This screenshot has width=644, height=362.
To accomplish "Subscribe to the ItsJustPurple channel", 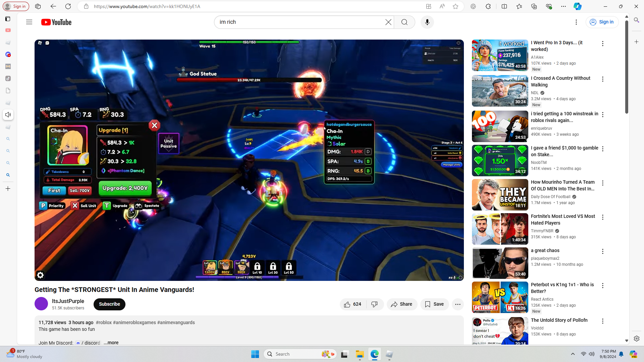I will tap(109, 304).
